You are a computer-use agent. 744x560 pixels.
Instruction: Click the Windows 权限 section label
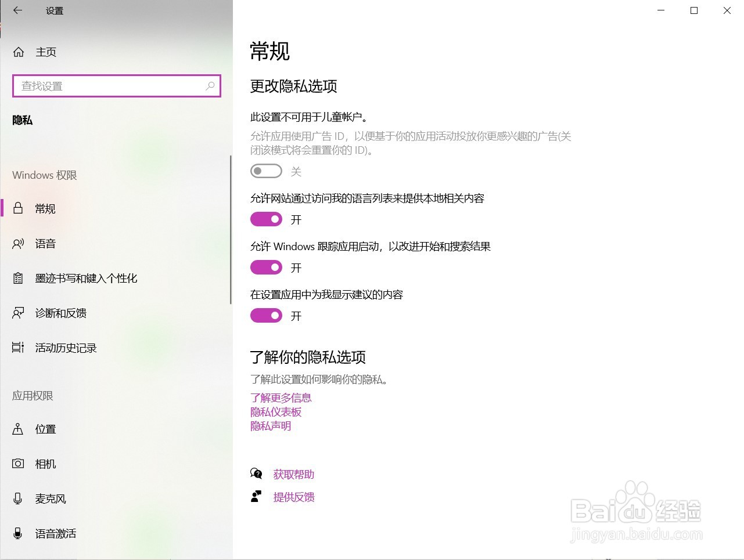(x=45, y=175)
